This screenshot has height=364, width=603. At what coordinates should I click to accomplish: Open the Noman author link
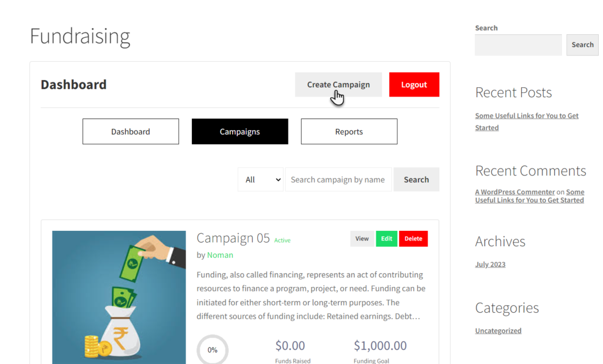point(220,255)
